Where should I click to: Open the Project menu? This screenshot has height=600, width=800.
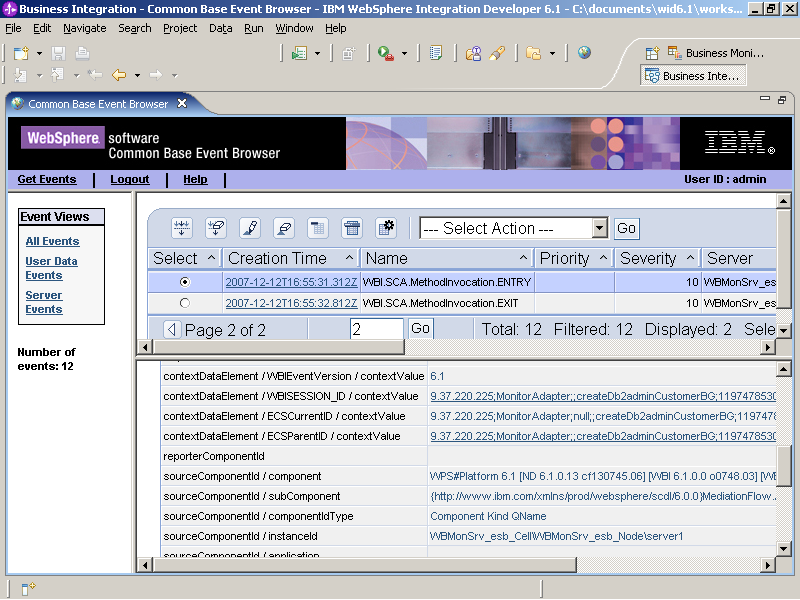[180, 29]
